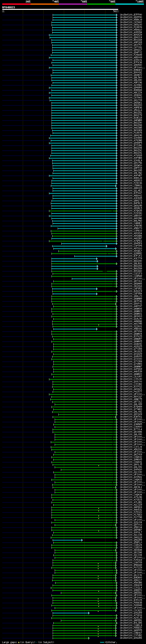Click the UniRef100_C0PTP5 entry
This screenshot has height=644, width=146.
[131, 246]
